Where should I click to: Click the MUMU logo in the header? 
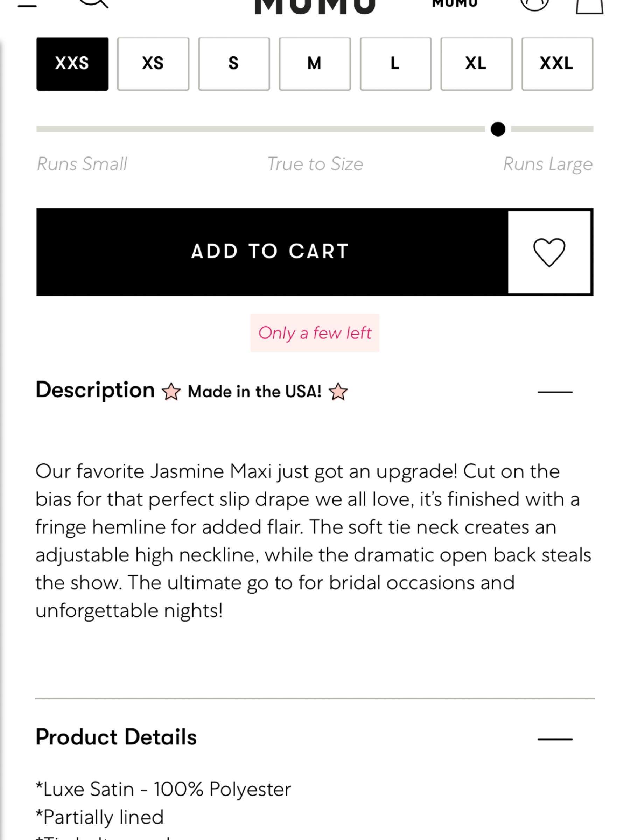tap(315, 6)
